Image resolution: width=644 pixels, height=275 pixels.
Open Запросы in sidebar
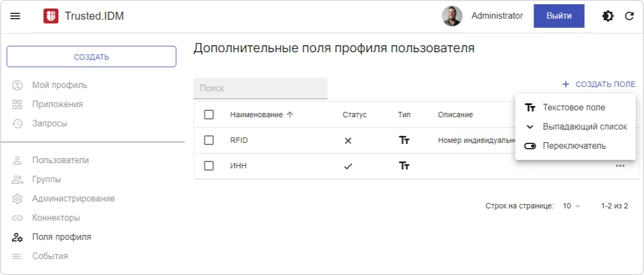[50, 124]
